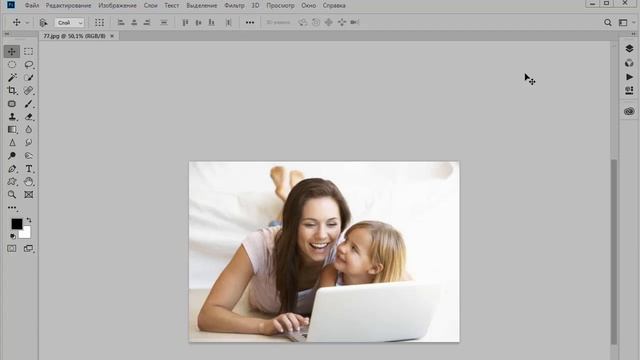
Task: Select the Sharpen triangle tool
Action: [x=12, y=142]
